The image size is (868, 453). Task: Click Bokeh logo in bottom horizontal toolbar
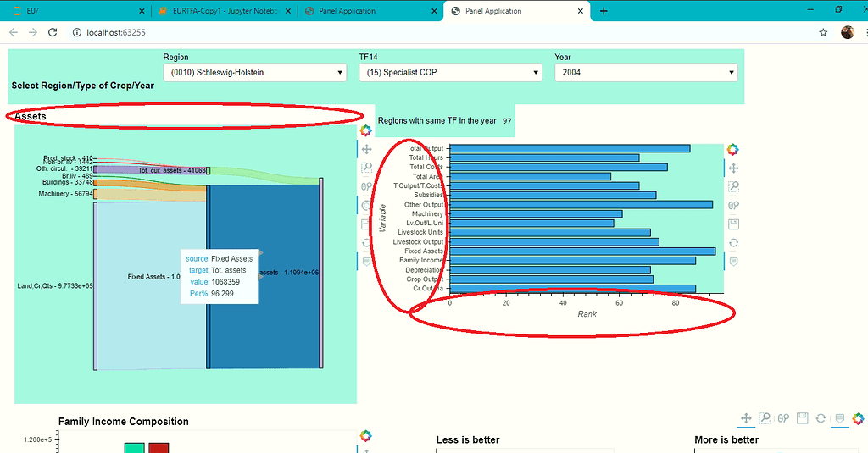tap(858, 418)
